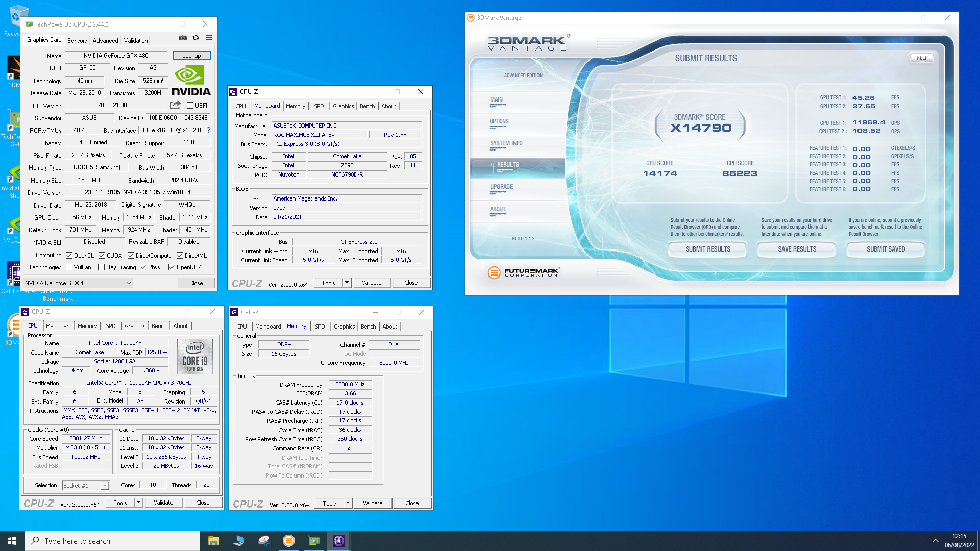980x551 pixels.
Task: Click the Tools button in Mainboard CPU-Z window
Action: coord(328,282)
